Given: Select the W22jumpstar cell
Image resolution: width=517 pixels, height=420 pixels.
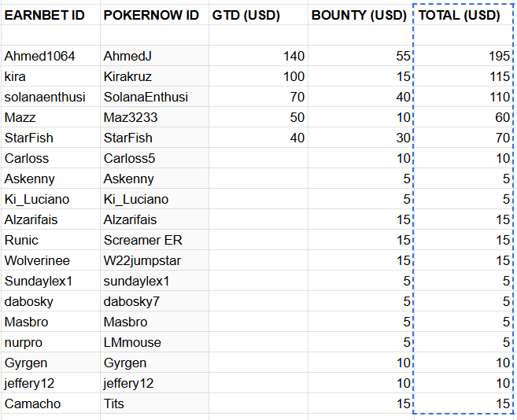Looking at the screenshot, I should click(153, 260).
